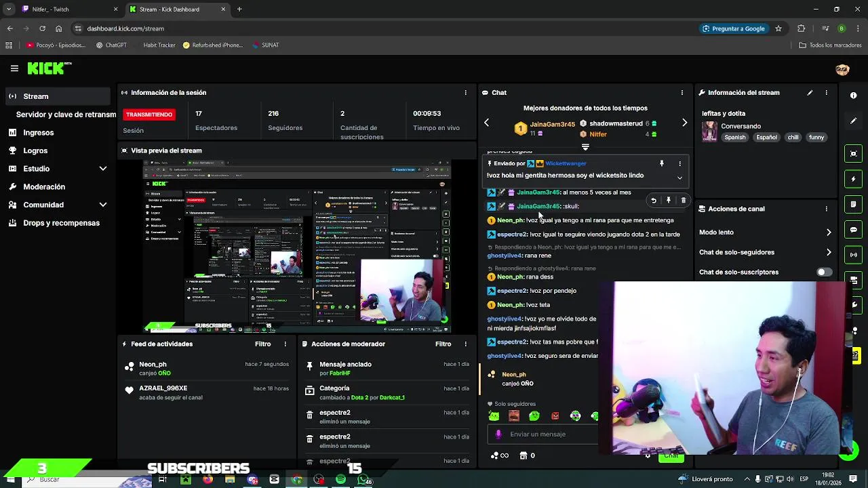Viewport: 868px width, 488px height.
Task: Click the info icon in the right sidebar
Action: [853, 96]
